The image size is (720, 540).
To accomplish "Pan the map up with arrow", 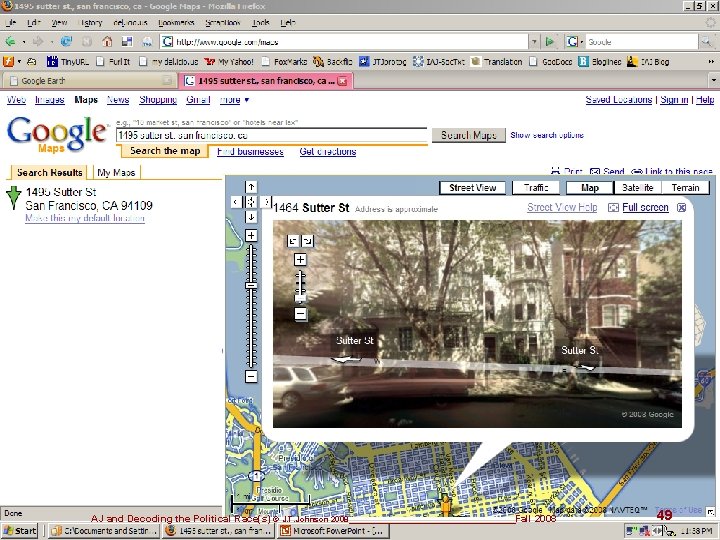I will pyautogui.click(x=251, y=187).
